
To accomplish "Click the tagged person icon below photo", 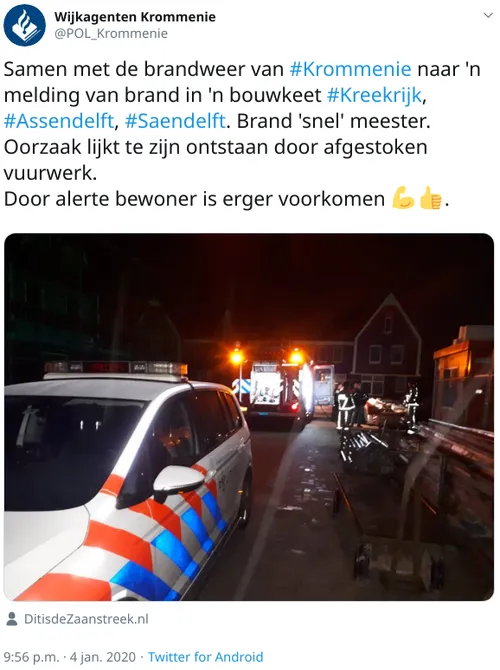I will (x=12, y=619).
